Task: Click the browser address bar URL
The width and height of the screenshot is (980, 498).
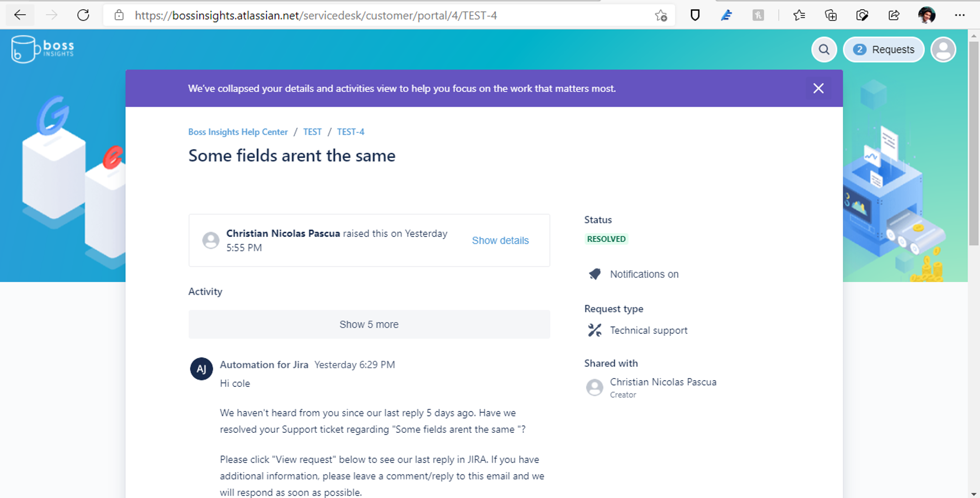Action: pyautogui.click(x=316, y=16)
